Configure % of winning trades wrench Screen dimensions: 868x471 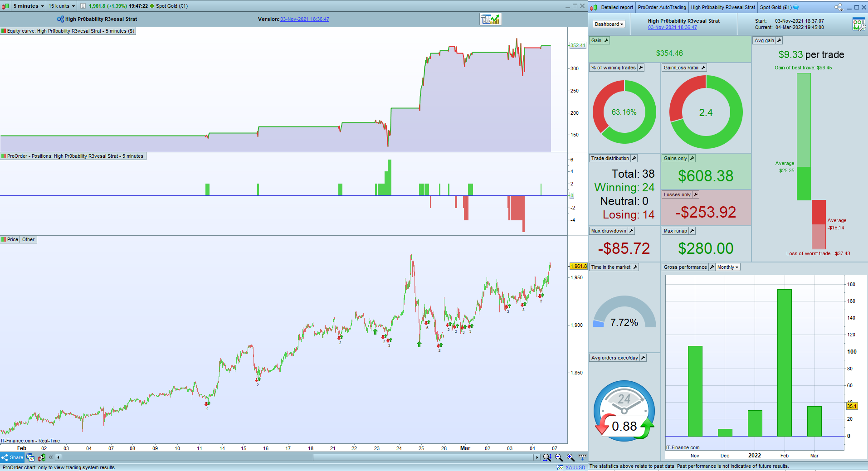641,68
